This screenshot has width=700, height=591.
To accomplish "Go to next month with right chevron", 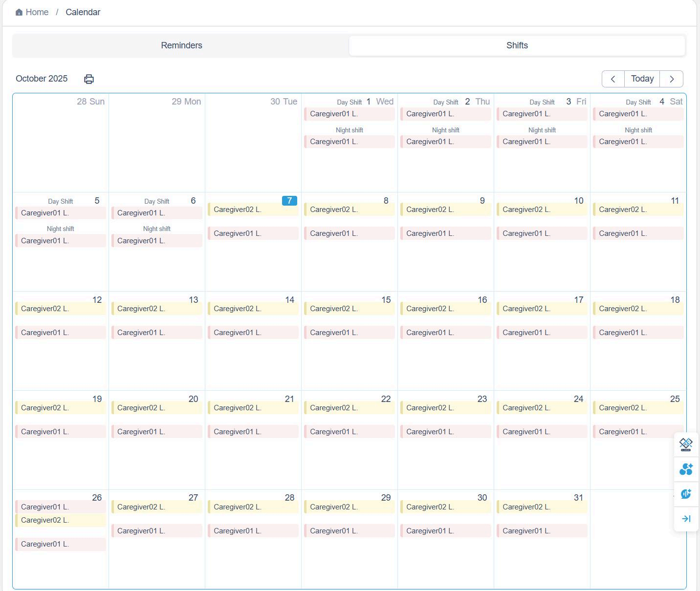I will 672,79.
